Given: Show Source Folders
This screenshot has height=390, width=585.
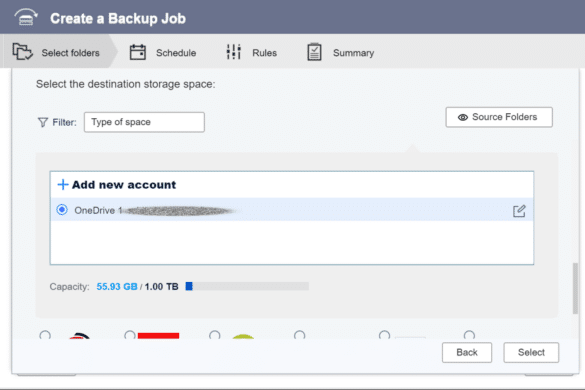Looking at the screenshot, I should pyautogui.click(x=499, y=117).
